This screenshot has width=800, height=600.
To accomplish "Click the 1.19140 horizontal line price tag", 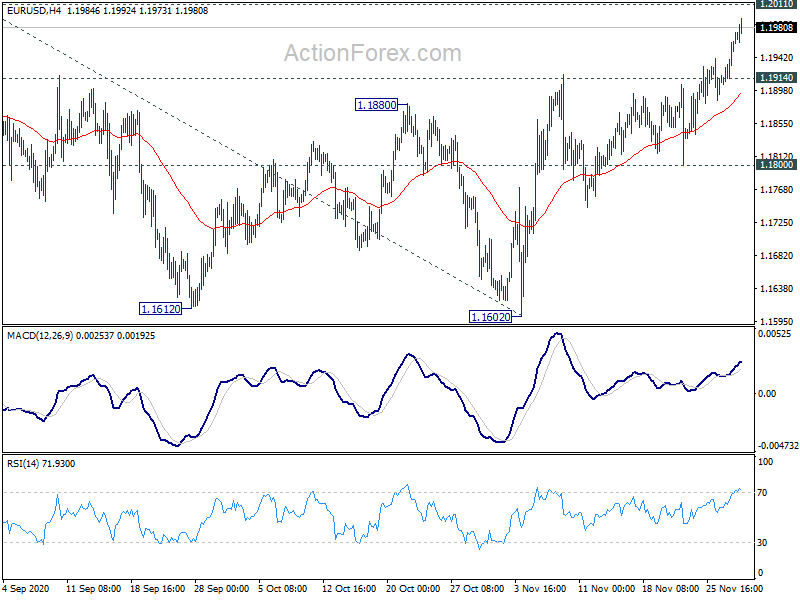I will point(776,78).
